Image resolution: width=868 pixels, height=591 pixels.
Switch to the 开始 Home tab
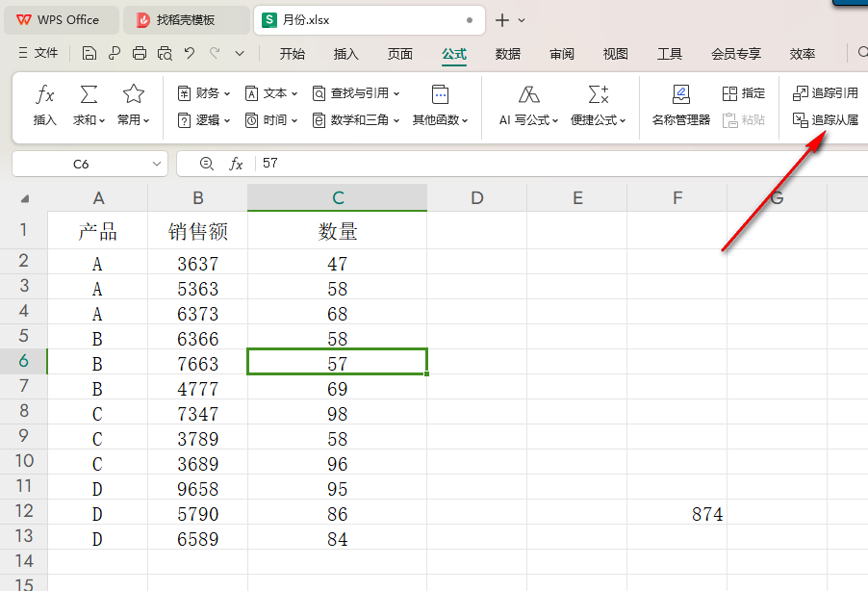click(292, 54)
